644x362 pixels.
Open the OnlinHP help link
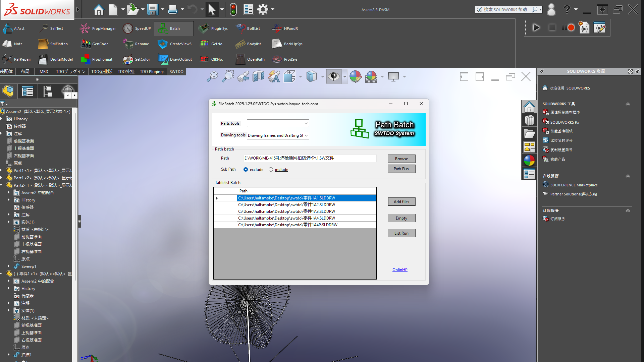click(400, 270)
